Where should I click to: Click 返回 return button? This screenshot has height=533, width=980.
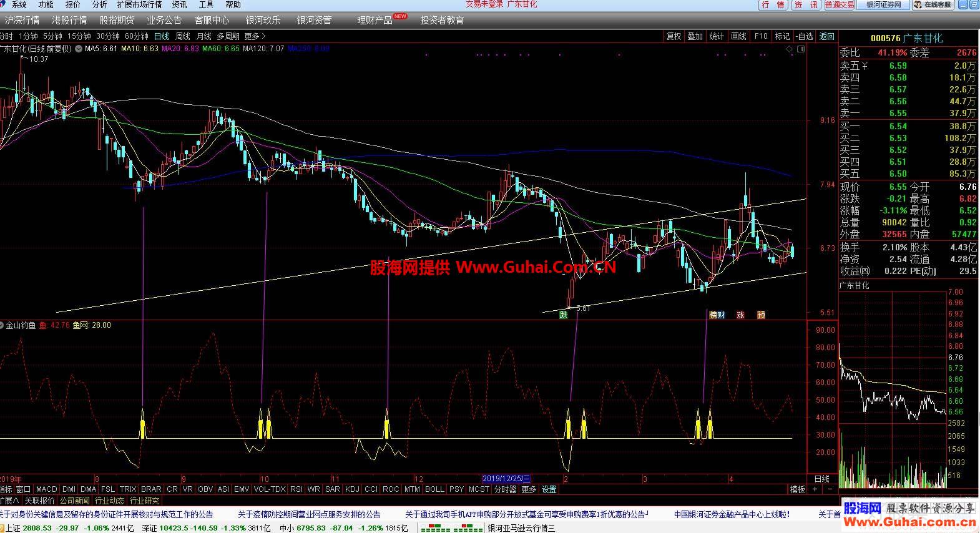click(x=826, y=36)
